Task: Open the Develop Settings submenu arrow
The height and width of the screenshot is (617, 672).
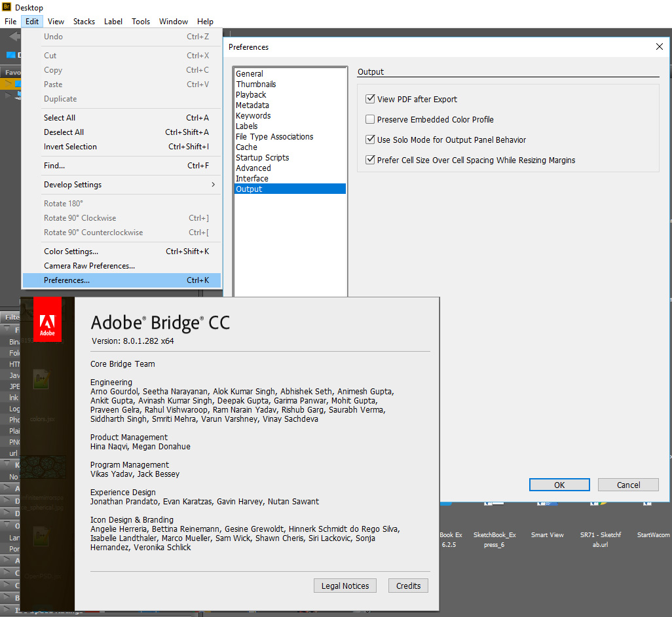Action: pyautogui.click(x=213, y=184)
